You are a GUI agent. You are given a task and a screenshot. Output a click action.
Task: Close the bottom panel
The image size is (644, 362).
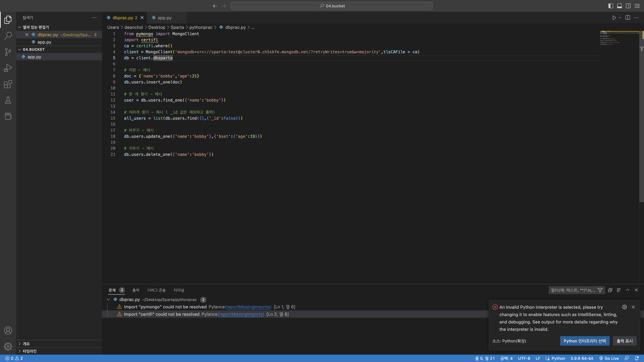pos(636,290)
